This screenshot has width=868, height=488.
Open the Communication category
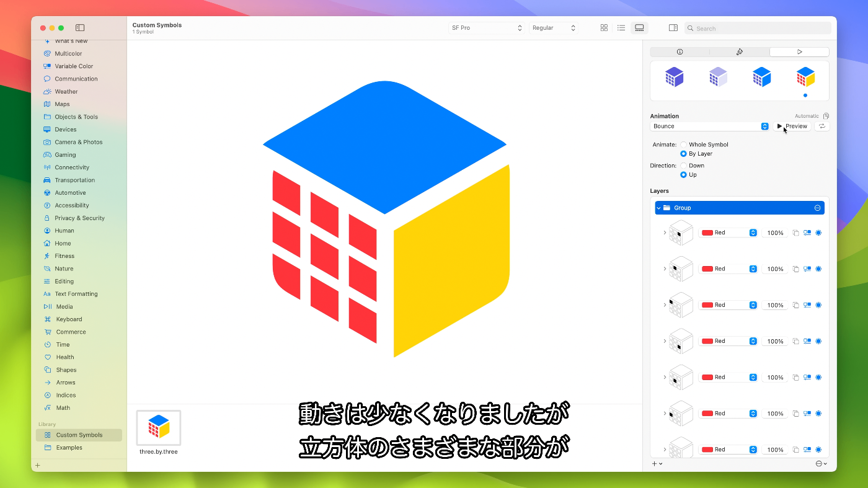76,79
